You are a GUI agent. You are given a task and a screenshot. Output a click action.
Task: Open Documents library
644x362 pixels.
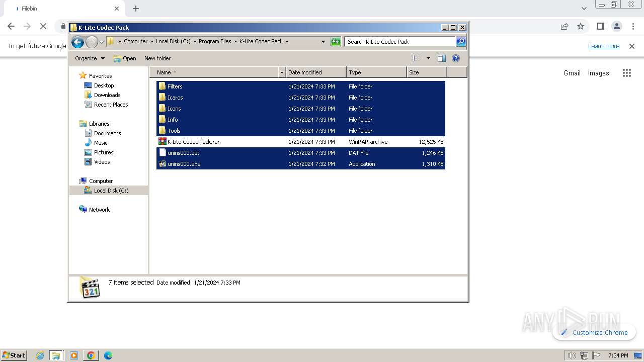pyautogui.click(x=107, y=133)
